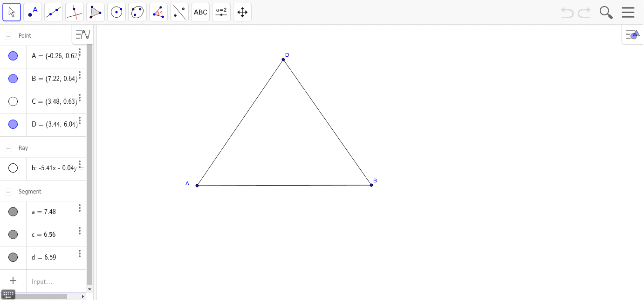Screen dimensions: 644x301
Task: Toggle visibility of point A
Action: (x=13, y=56)
